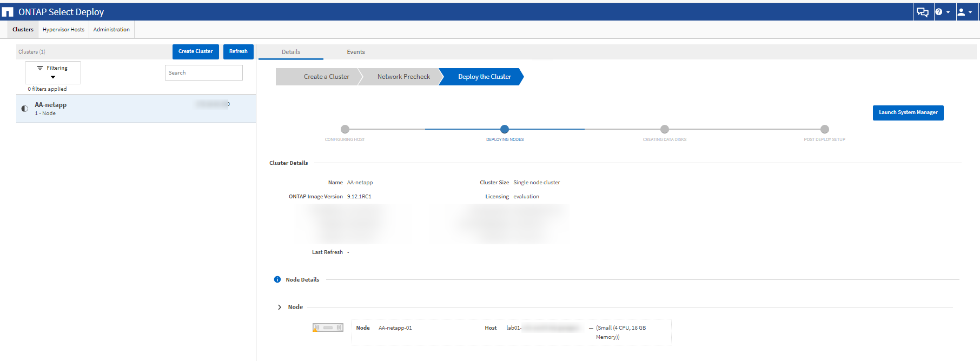The width and height of the screenshot is (980, 361).
Task: Open the feedback chat icon
Action: point(922,12)
